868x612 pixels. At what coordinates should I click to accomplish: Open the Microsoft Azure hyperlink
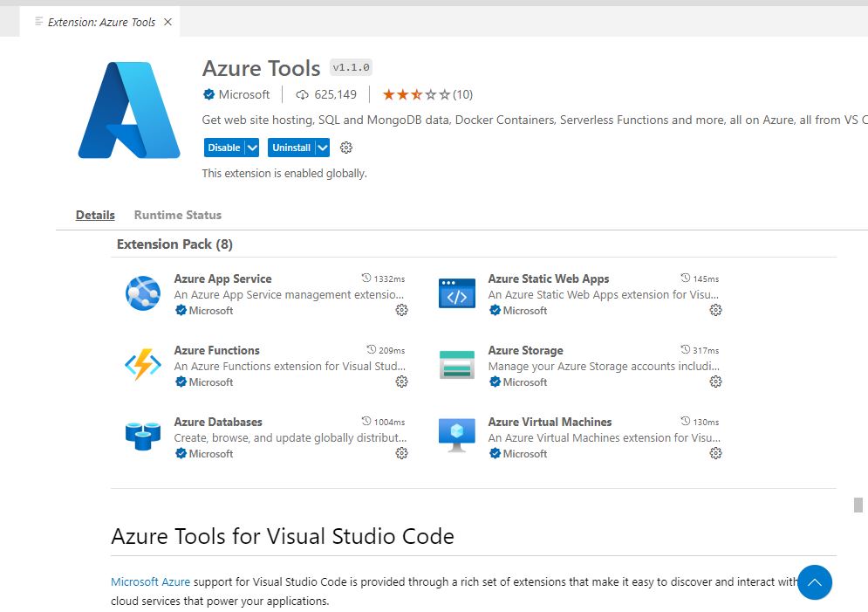[x=151, y=581]
